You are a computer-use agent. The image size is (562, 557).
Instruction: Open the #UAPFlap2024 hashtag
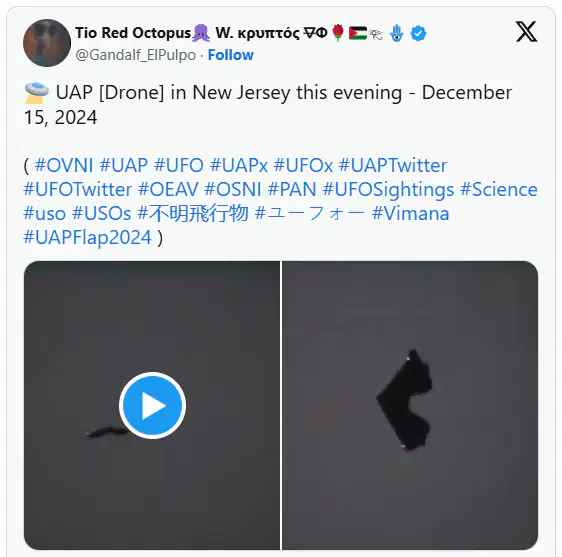click(87, 238)
